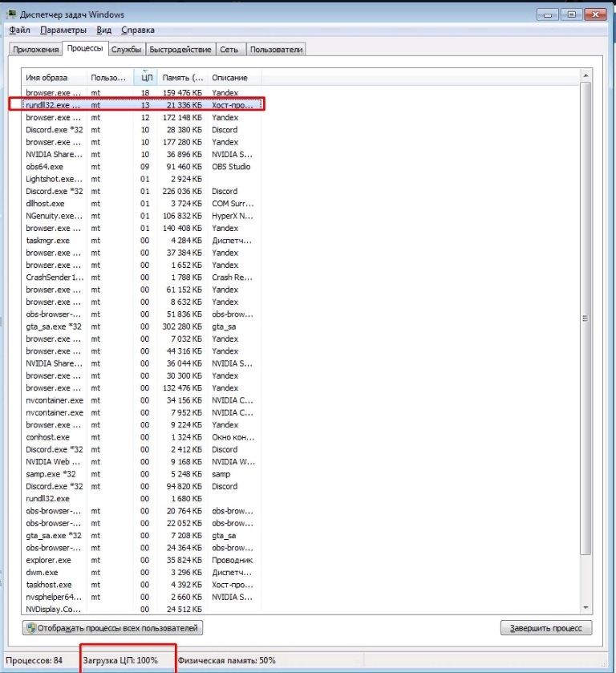This screenshot has height=673, width=616.
Task: Select Discord.exe using 28 380 КБ
Action: [142, 130]
